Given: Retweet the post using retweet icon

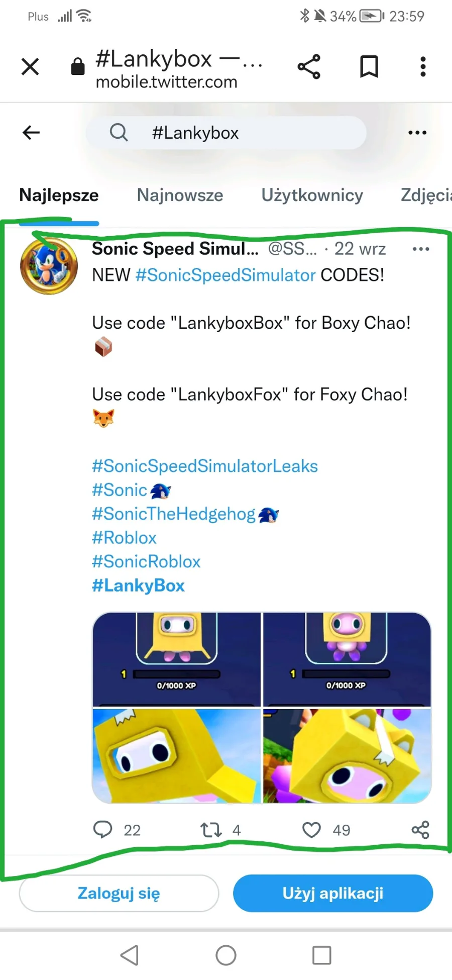Looking at the screenshot, I should (x=211, y=830).
